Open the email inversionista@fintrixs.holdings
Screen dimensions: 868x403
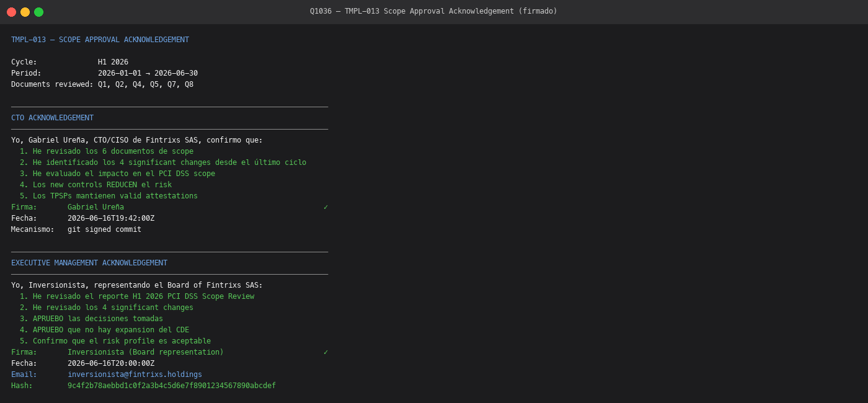pos(135,374)
